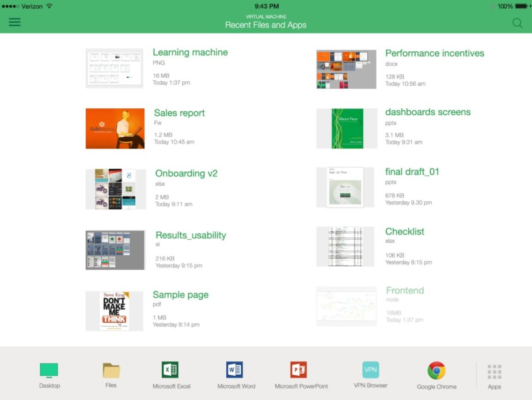Start the VPN Browser app

370,370
